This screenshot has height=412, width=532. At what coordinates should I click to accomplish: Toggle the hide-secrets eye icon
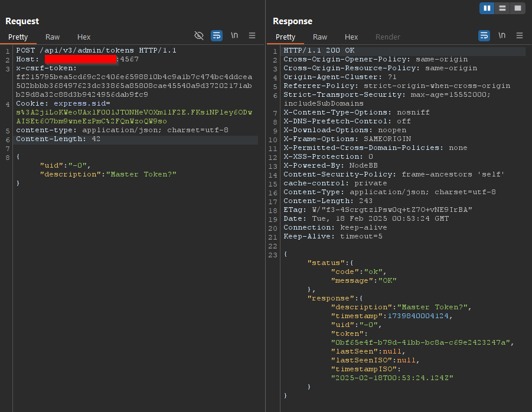tap(199, 35)
